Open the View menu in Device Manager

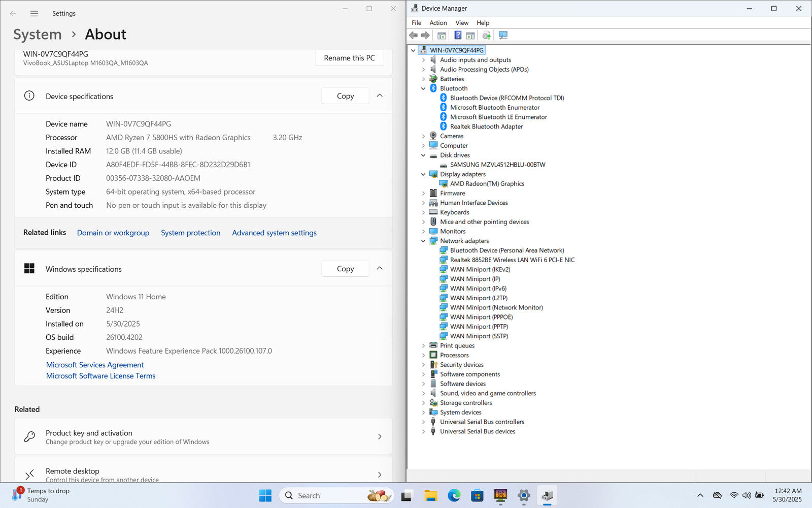pyautogui.click(x=462, y=23)
